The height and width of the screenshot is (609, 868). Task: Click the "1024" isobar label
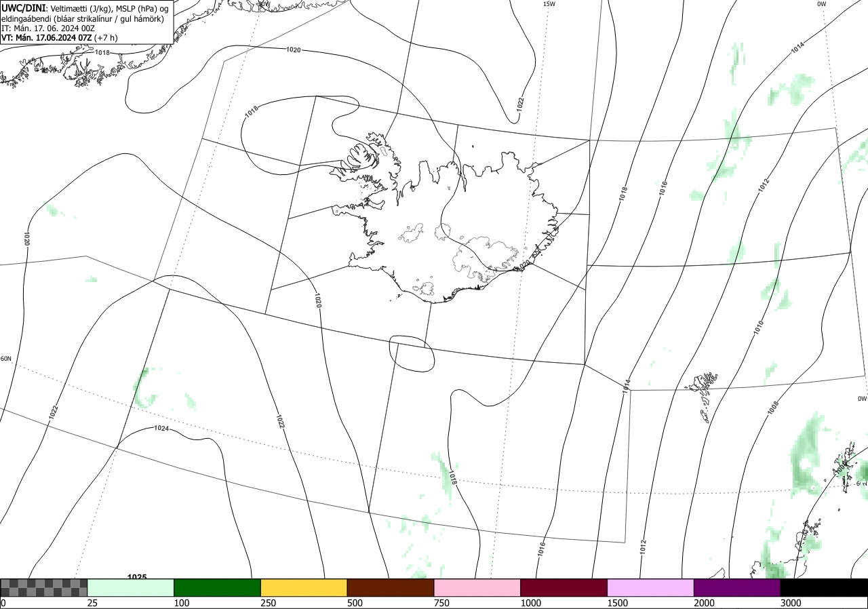(161, 428)
